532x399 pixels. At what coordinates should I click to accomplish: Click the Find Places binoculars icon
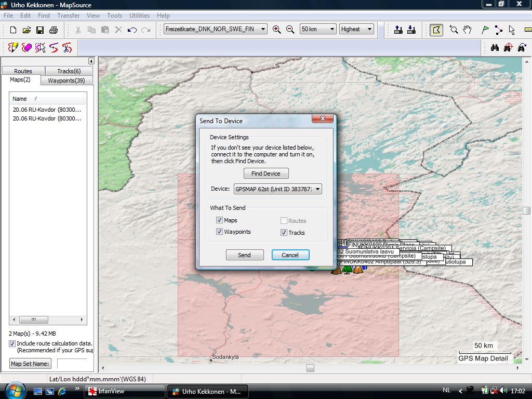[x=495, y=48]
